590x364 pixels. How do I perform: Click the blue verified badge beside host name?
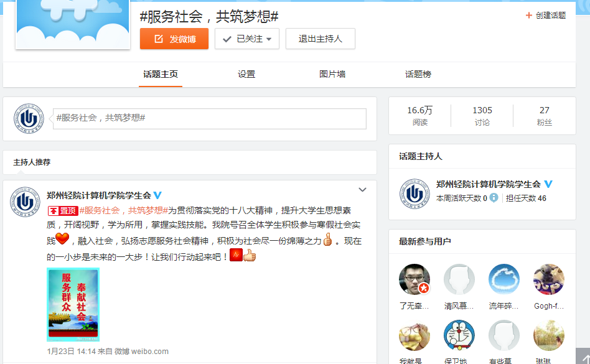tap(548, 184)
